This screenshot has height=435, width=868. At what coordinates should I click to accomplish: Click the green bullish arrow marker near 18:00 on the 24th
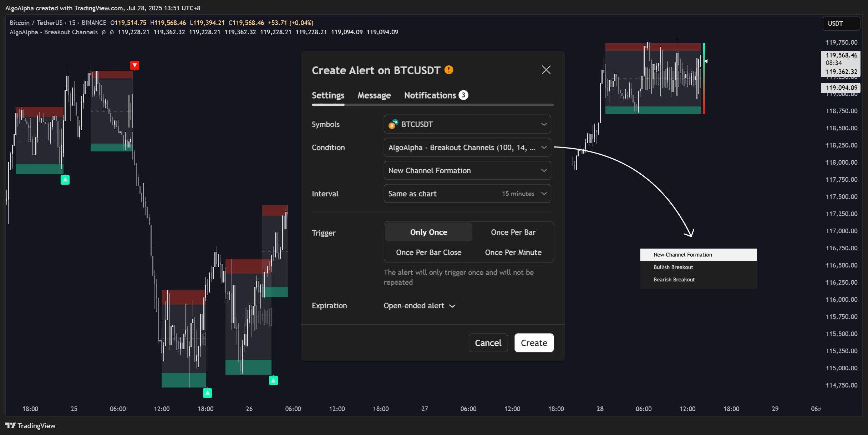(x=65, y=180)
